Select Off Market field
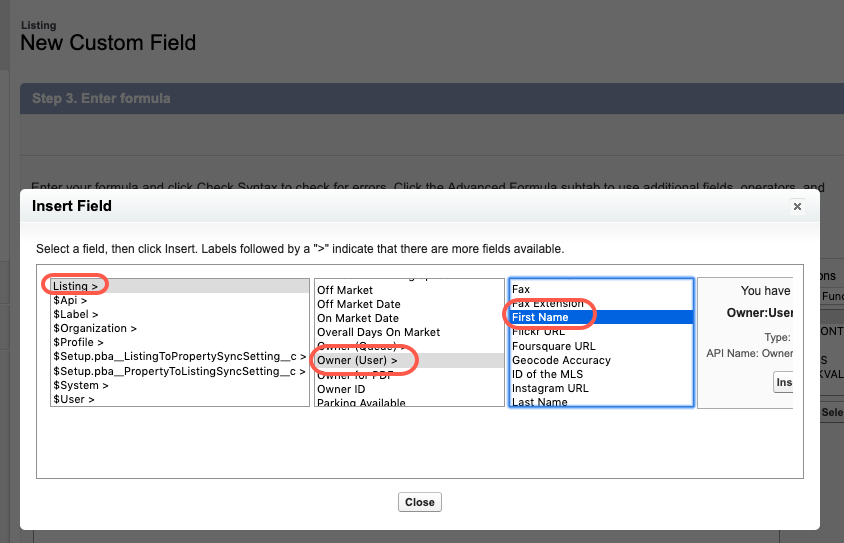Screen dimensions: 844x543 click(x=409, y=290)
